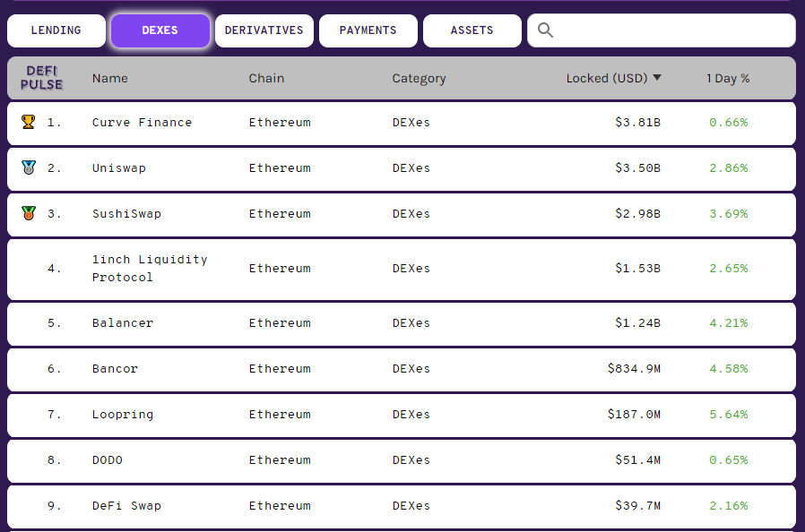
Task: Open the Assets tab
Action: [x=472, y=30]
